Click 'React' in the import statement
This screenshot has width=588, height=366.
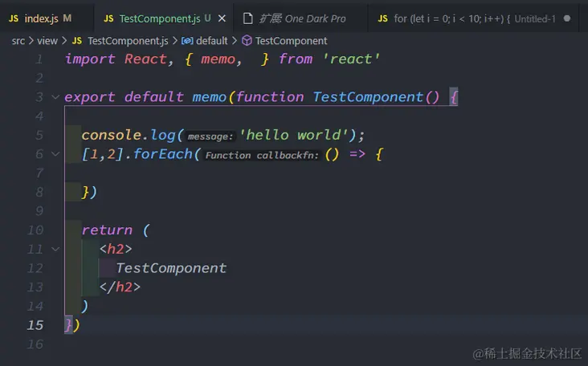[145, 59]
